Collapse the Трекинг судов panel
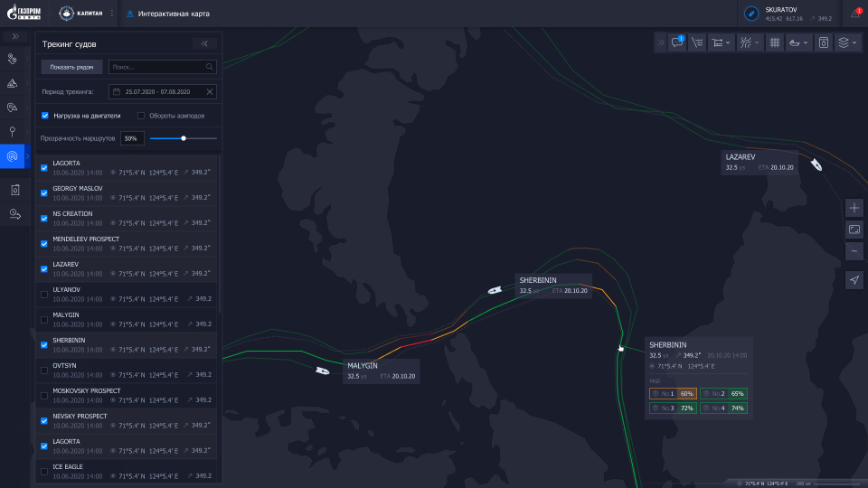Screen dimensions: 868x488 click(204, 43)
